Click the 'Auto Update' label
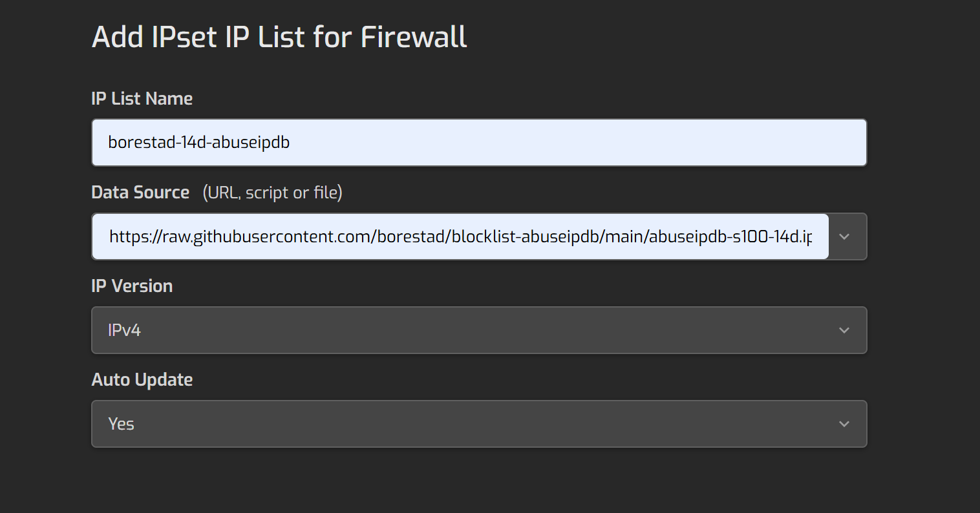980x513 pixels. click(142, 379)
